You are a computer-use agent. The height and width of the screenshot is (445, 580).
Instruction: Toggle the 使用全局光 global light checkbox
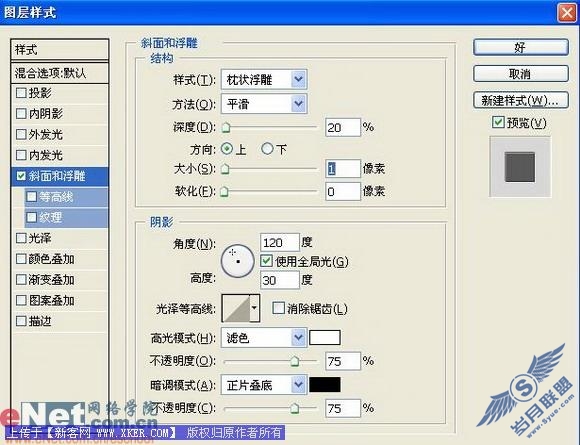(x=266, y=261)
